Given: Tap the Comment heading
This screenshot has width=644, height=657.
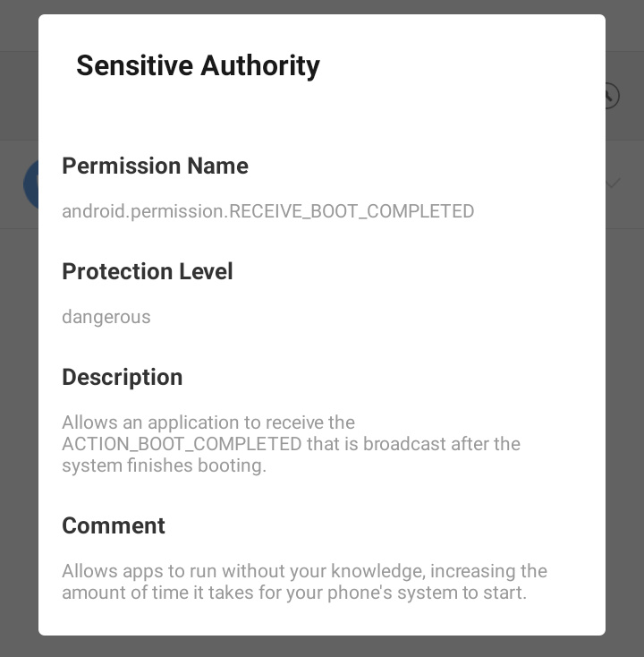Looking at the screenshot, I should [x=114, y=525].
